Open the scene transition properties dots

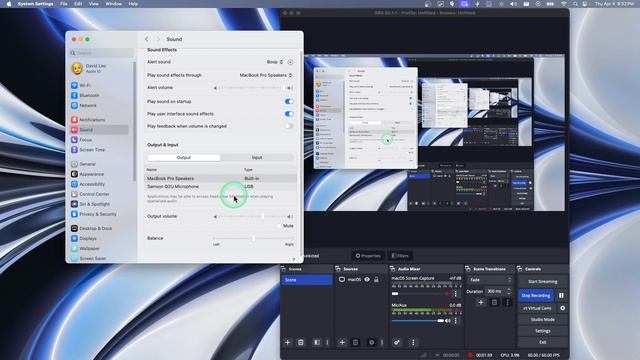coord(507,302)
